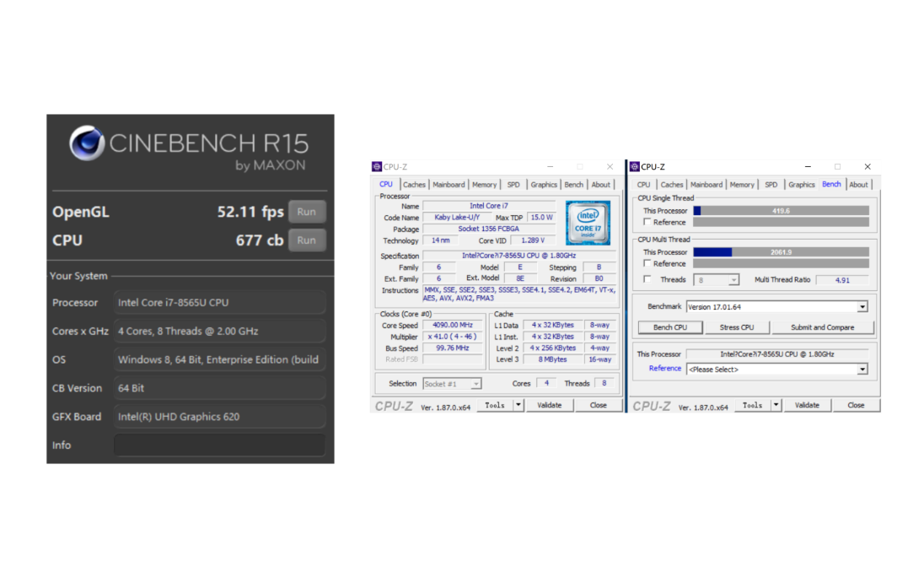Start the Stress CPU test
The height and width of the screenshot is (578, 924).
[x=737, y=327]
